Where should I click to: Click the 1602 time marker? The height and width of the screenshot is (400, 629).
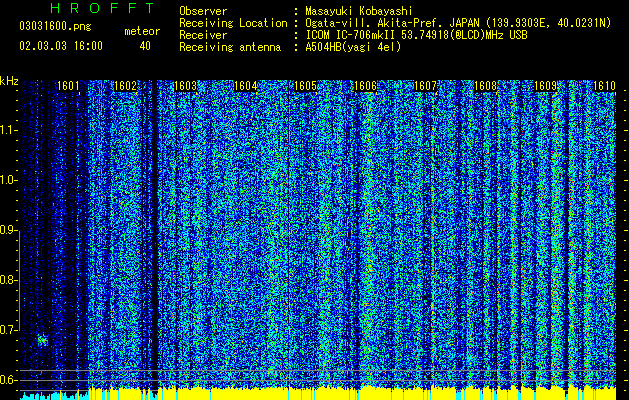tap(126, 86)
